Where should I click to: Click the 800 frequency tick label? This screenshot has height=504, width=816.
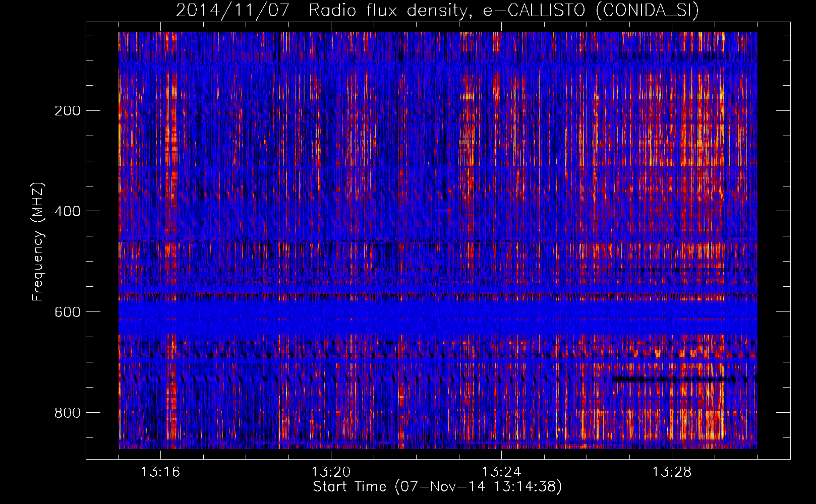68,413
